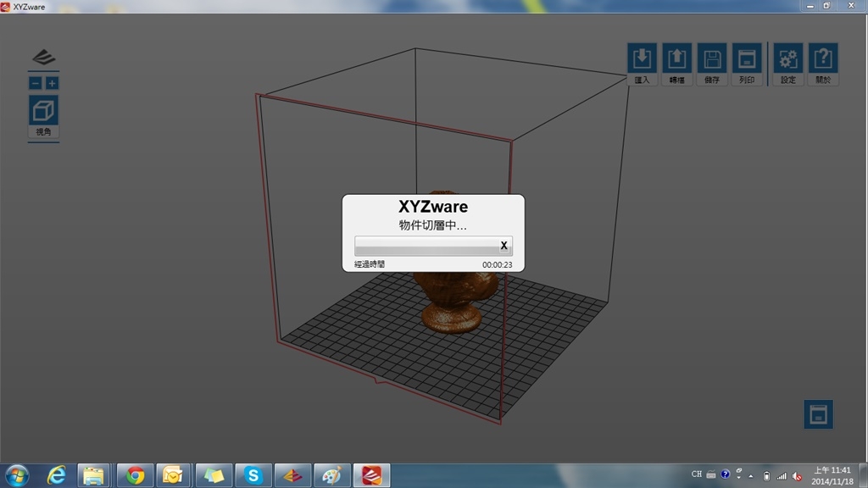
Task: Cancel slicing with the X button
Action: [504, 245]
